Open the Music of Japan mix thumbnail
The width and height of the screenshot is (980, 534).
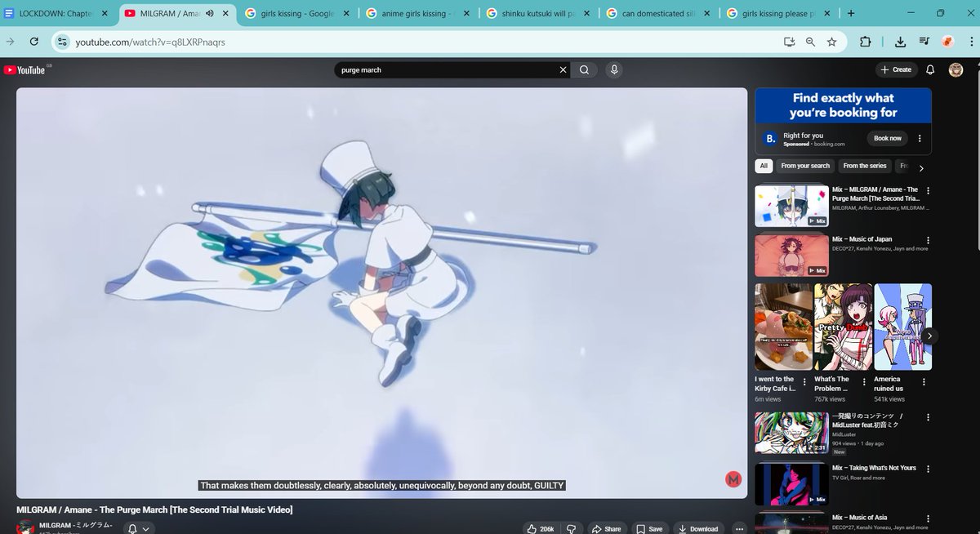coord(792,256)
